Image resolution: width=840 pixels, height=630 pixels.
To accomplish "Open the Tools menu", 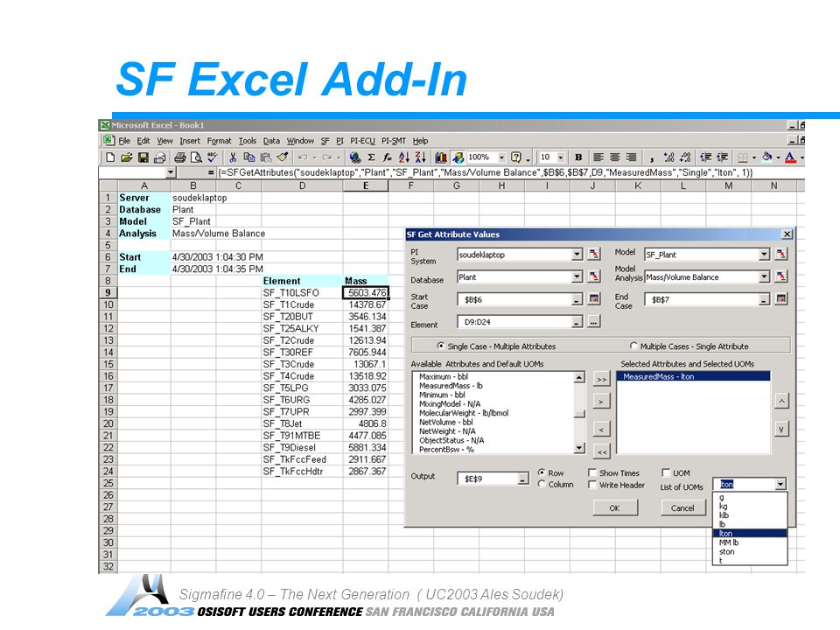I will (248, 141).
